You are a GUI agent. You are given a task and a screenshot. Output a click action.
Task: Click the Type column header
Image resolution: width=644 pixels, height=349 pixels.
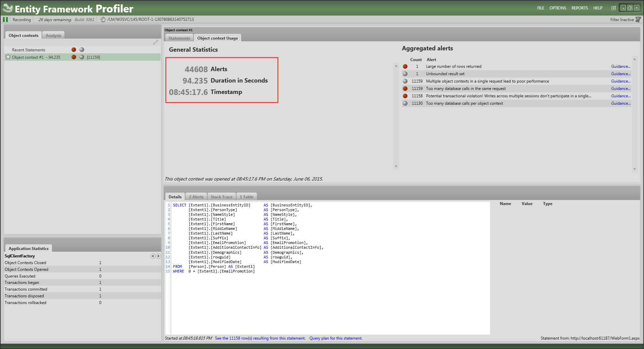click(548, 204)
